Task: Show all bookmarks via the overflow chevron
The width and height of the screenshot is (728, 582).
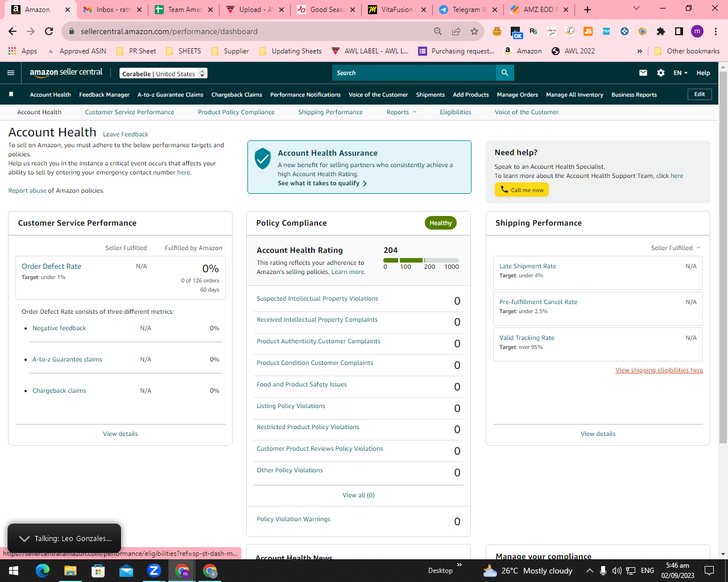Action: tap(640, 51)
